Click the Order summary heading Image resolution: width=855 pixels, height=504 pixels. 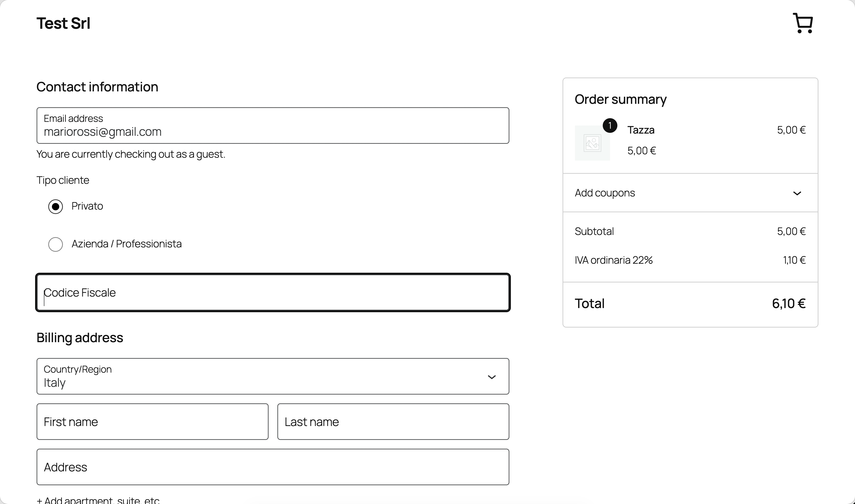[x=620, y=99]
